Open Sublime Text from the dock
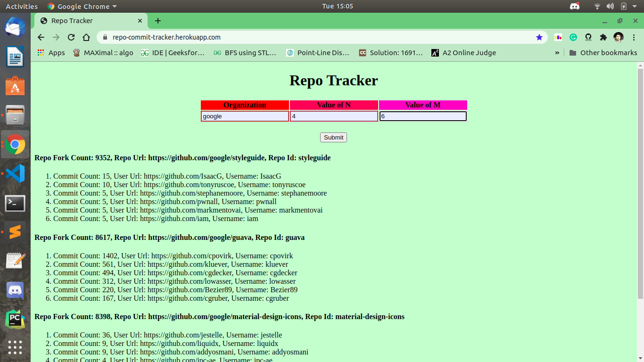This screenshot has width=644, height=362. (x=15, y=232)
